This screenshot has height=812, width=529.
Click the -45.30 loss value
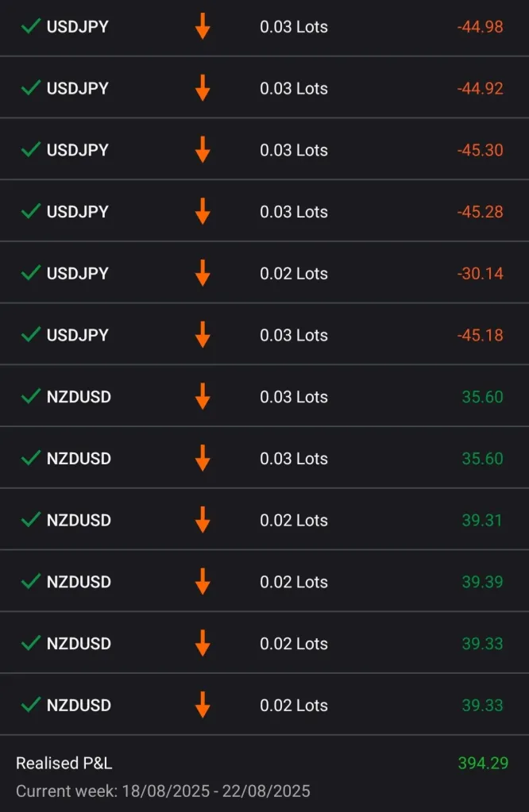tap(480, 150)
